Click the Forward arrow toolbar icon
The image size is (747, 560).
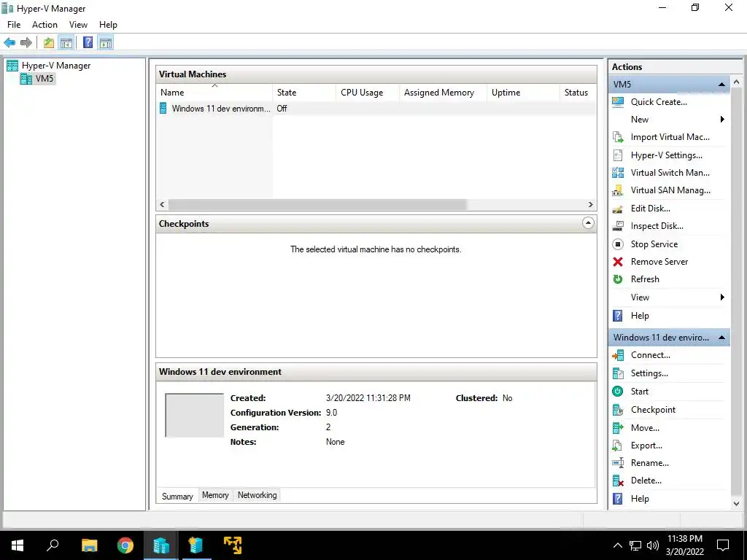pyautogui.click(x=26, y=43)
